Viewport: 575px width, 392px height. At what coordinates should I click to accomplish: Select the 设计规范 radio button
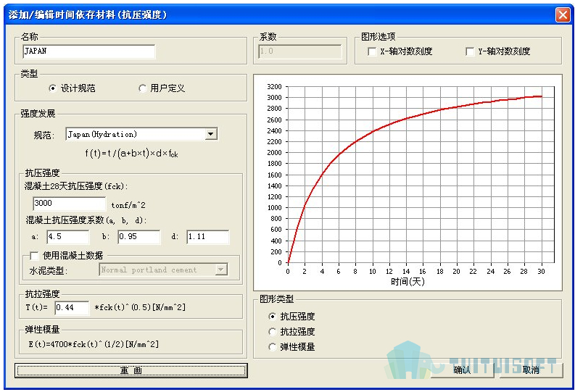[53, 88]
